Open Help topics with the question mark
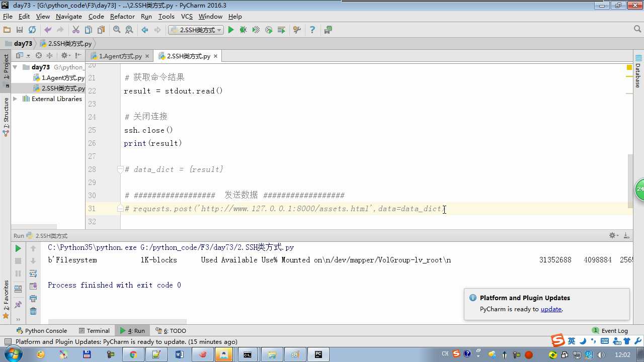This screenshot has width=644, height=362. point(312,30)
